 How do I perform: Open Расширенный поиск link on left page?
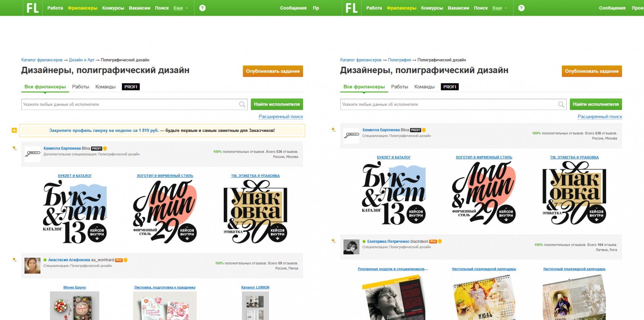coord(281,117)
